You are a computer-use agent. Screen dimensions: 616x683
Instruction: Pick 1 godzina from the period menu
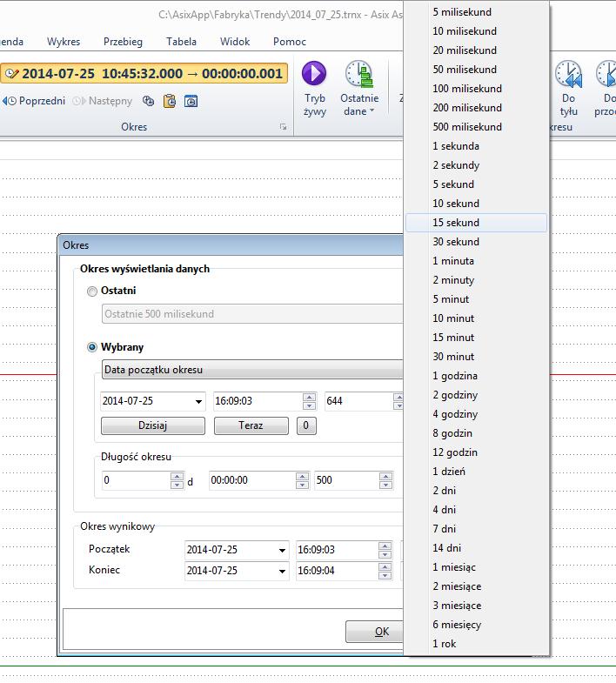click(x=476, y=376)
